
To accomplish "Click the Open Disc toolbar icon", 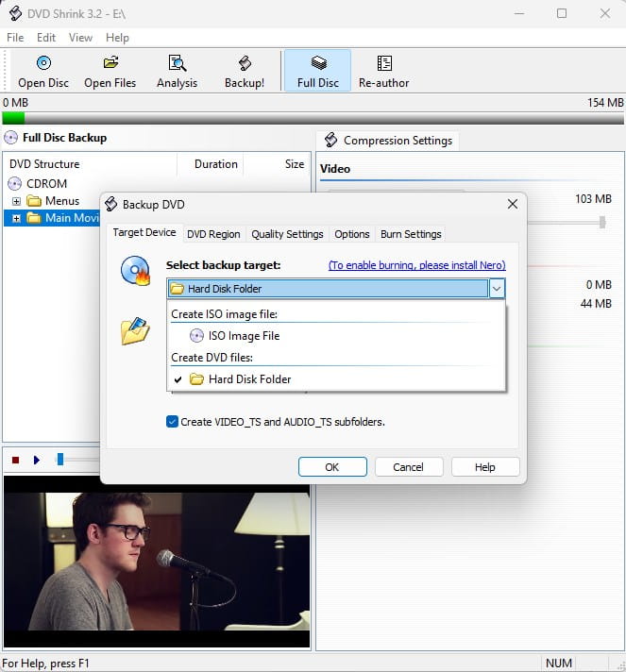I will click(x=43, y=63).
